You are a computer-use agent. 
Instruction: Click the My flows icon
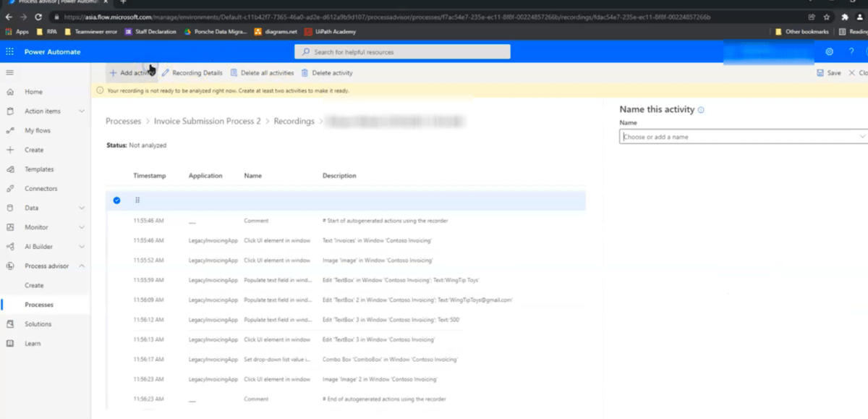coord(10,130)
